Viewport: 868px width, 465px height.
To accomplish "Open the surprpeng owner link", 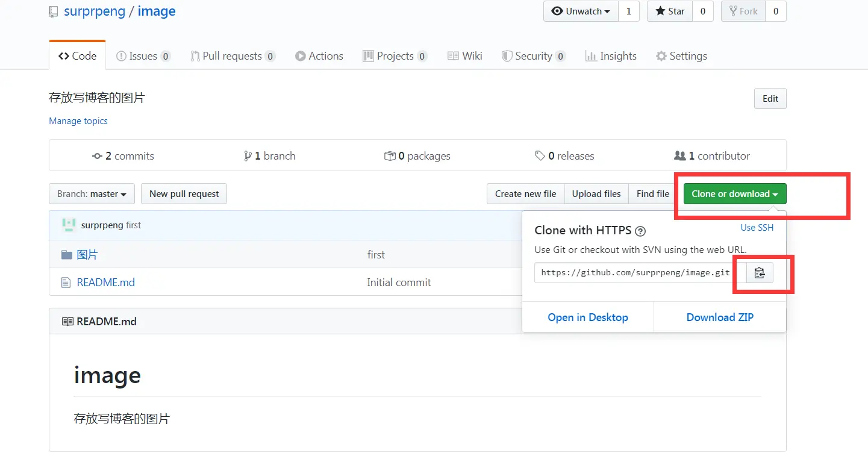I will (94, 11).
